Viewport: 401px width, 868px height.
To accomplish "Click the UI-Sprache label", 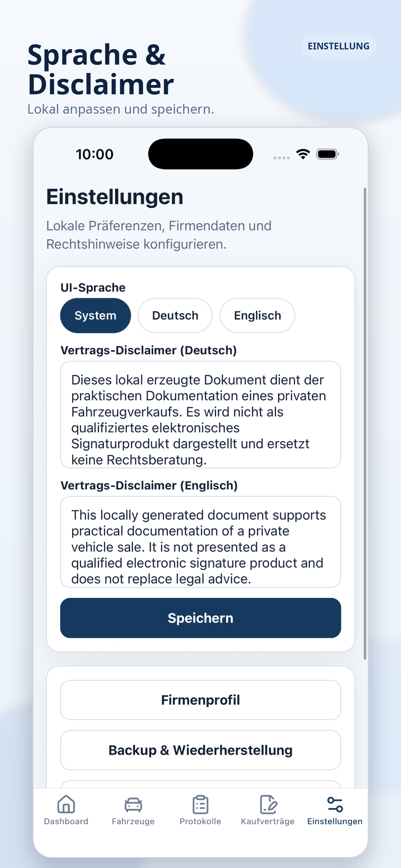I will click(x=93, y=287).
